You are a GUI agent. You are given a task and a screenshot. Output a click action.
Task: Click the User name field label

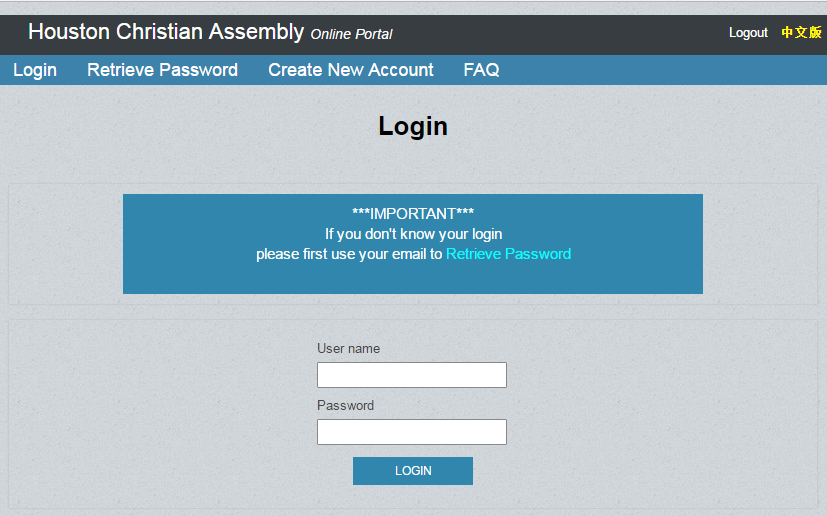pyautogui.click(x=348, y=348)
